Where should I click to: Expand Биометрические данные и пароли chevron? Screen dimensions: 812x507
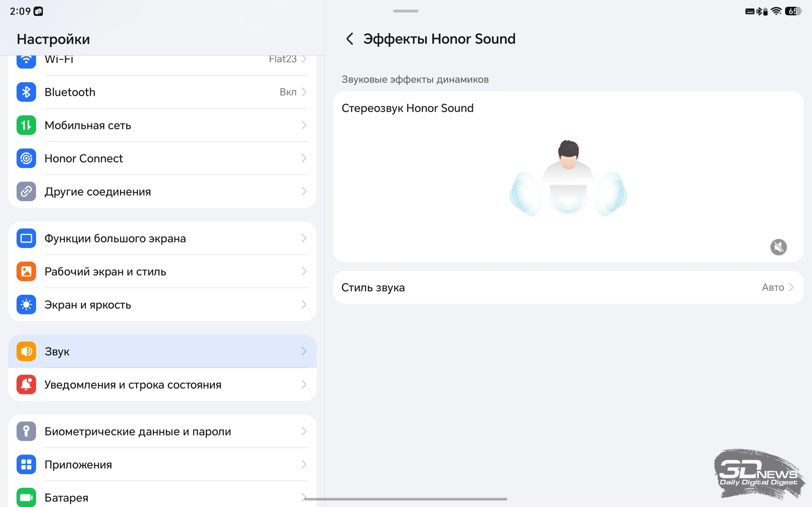(x=304, y=431)
